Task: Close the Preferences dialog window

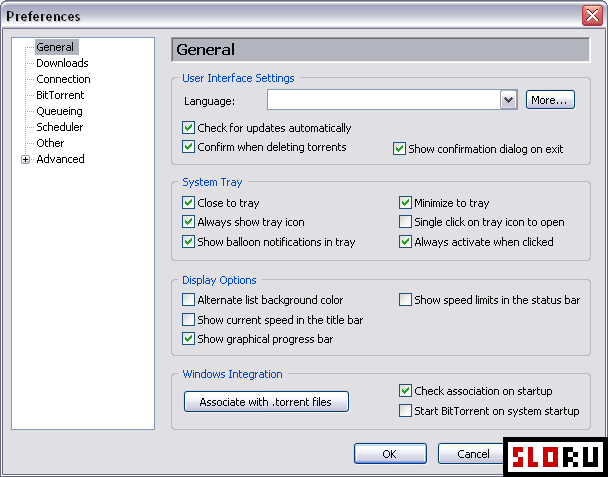Action: (x=592, y=16)
